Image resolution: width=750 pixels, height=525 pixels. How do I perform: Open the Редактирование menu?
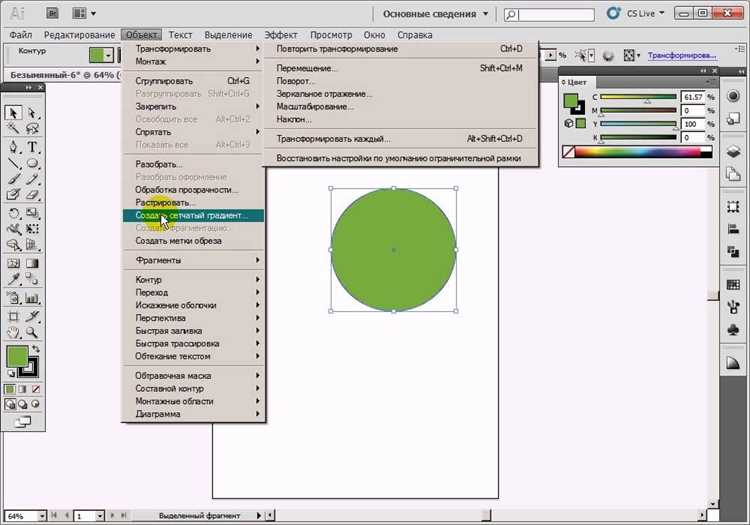[x=79, y=35]
